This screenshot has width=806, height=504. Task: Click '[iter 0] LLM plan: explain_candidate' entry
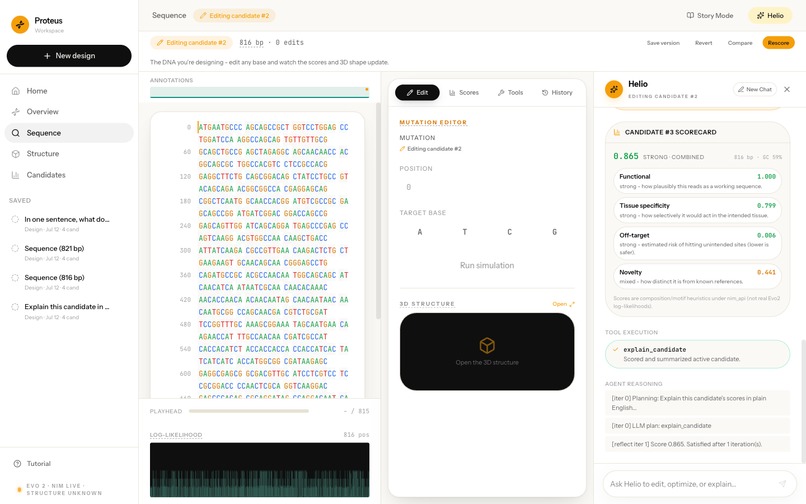tap(697, 426)
